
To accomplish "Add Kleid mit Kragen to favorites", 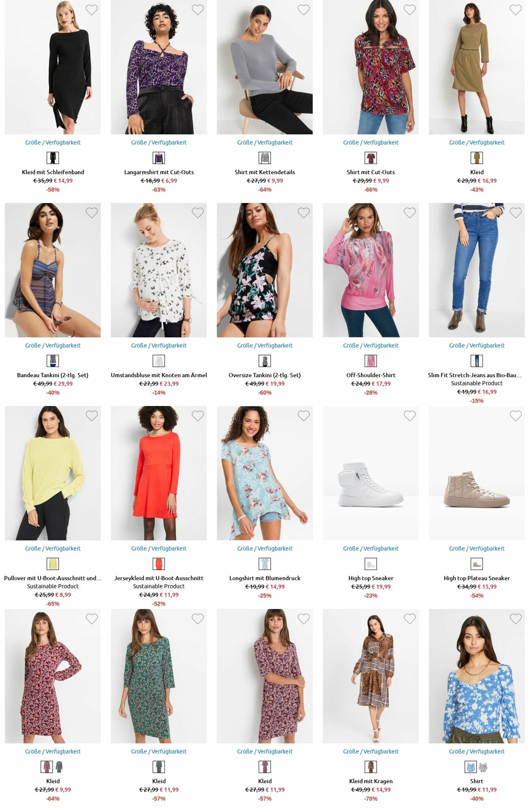I will coord(410,619).
